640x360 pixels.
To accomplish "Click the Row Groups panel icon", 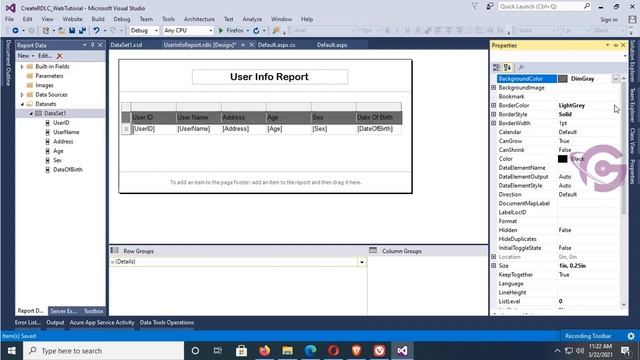I will 115,251.
